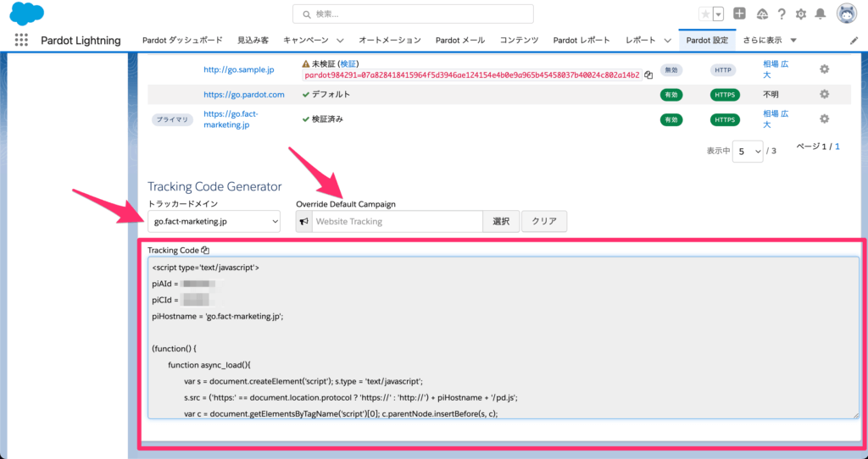Screen dimensions: 868x459
Task: Open the user profile avatar
Action: (x=847, y=14)
